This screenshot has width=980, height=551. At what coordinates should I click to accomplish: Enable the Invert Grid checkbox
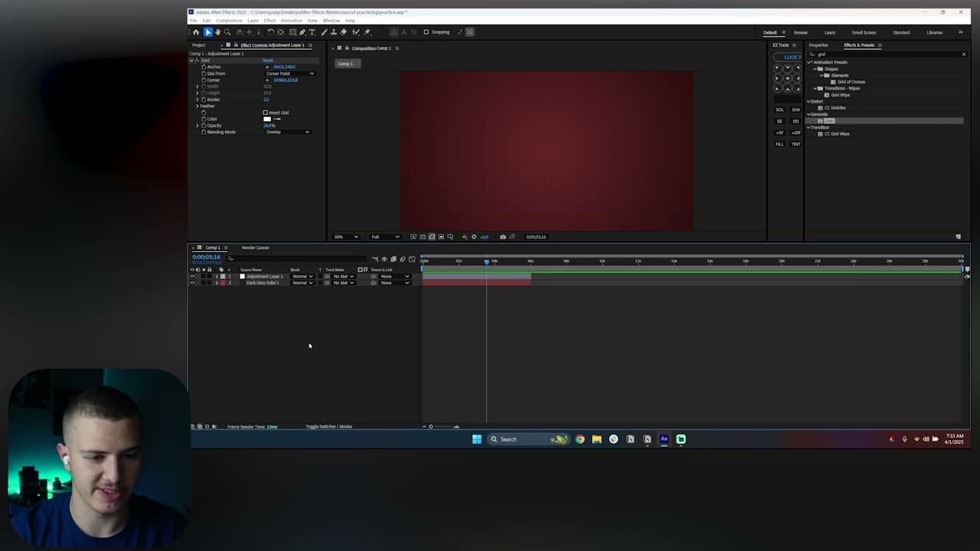[x=266, y=112]
